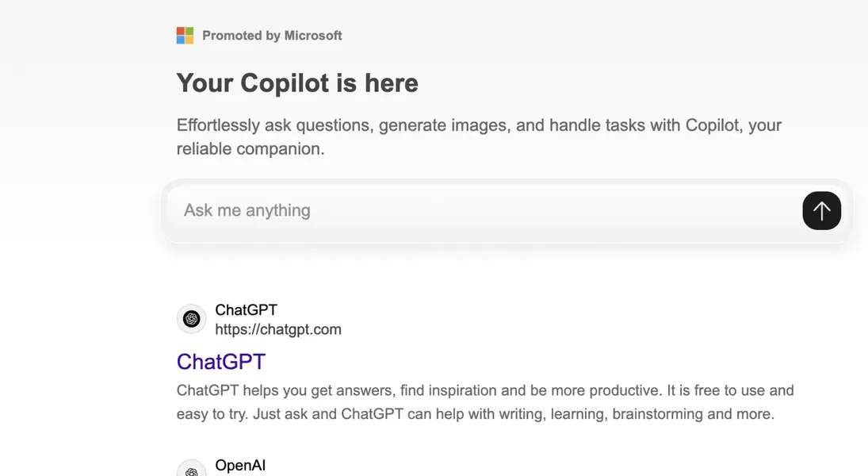The image size is (868, 476).
Task: Open the purple ChatGPT result title link
Action: point(220,362)
